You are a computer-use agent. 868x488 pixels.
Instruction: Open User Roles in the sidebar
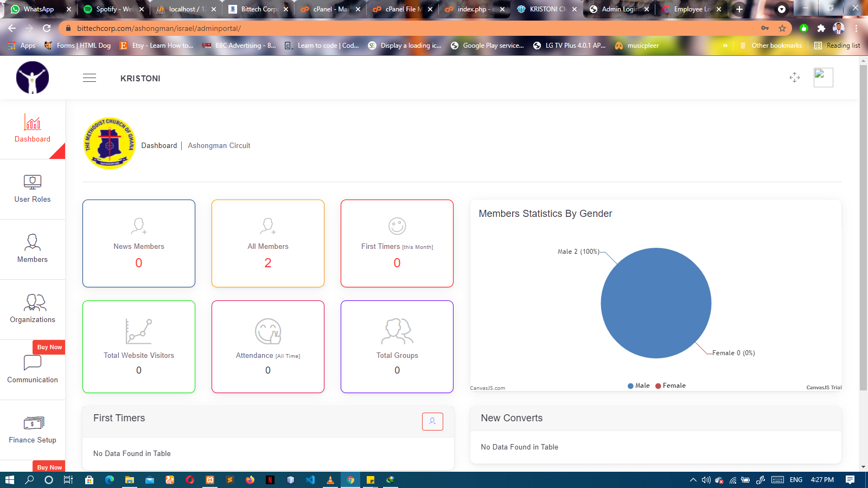33,188
